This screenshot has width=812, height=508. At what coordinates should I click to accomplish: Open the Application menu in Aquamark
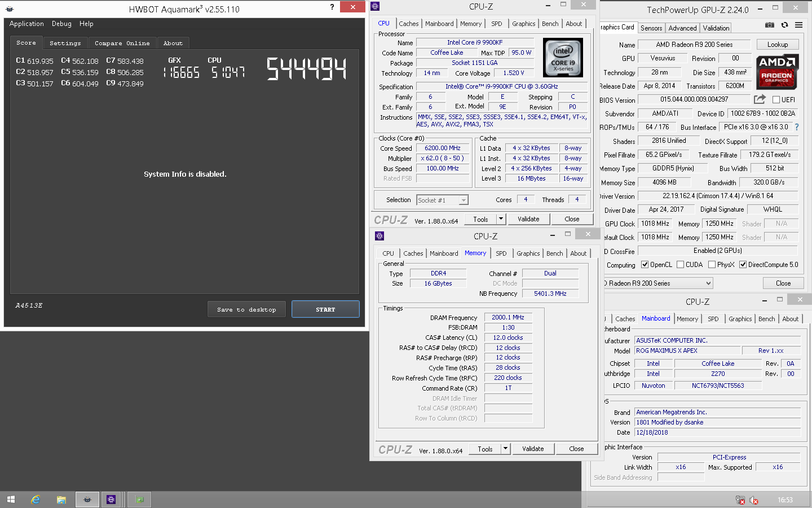pyautogui.click(x=27, y=24)
